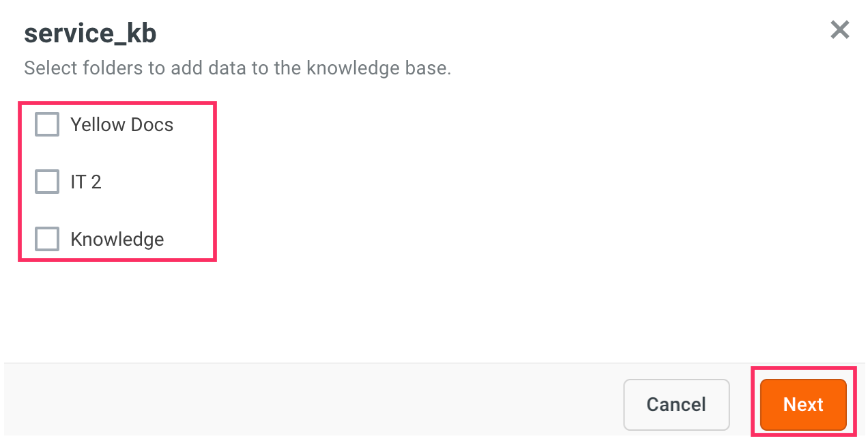Tick the Yellow Docs checkbox

point(47,125)
